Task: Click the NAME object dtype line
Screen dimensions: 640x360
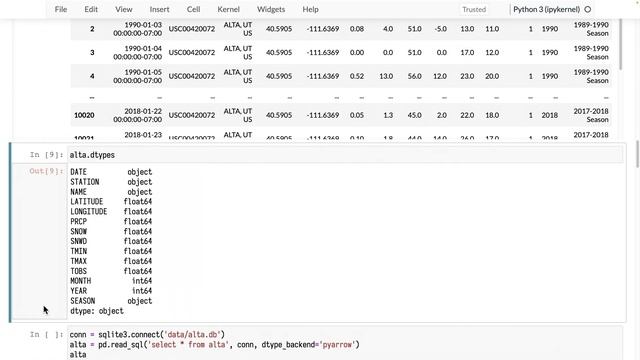Action: 111,192
